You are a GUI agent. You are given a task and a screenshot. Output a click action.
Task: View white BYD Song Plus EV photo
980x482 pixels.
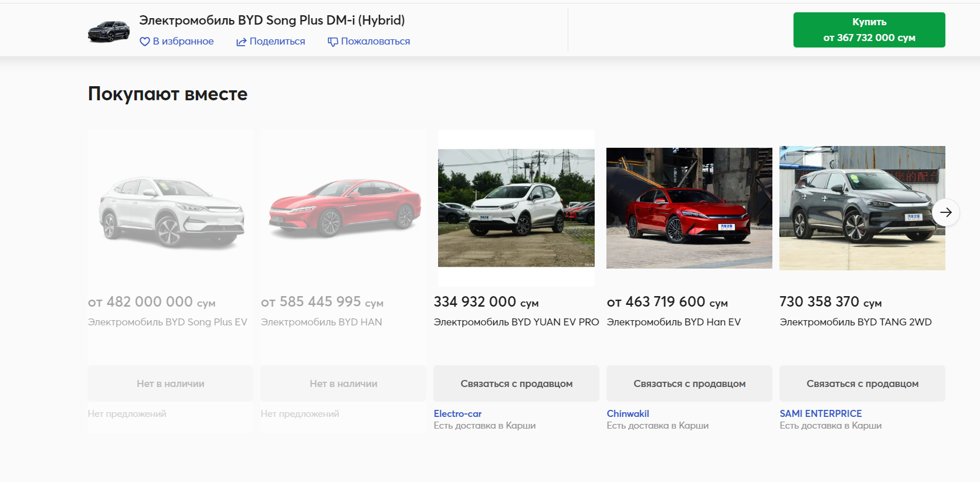point(171,211)
